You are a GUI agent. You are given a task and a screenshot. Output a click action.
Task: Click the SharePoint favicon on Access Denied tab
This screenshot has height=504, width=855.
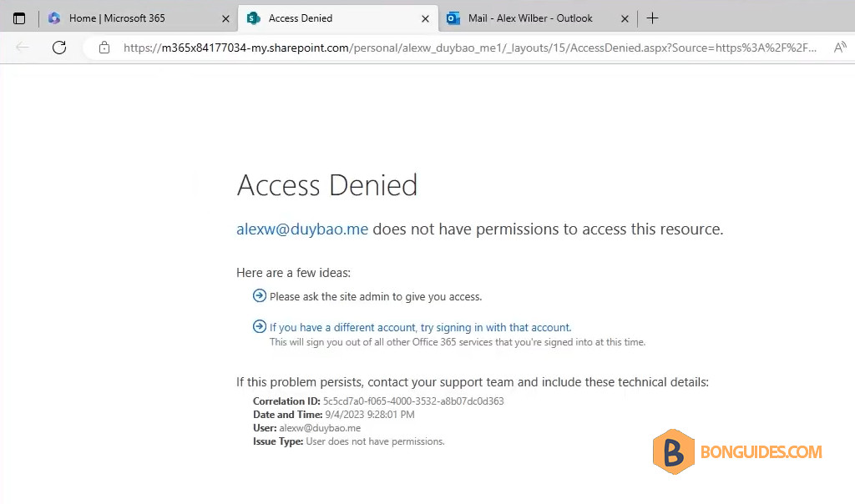pos(254,18)
